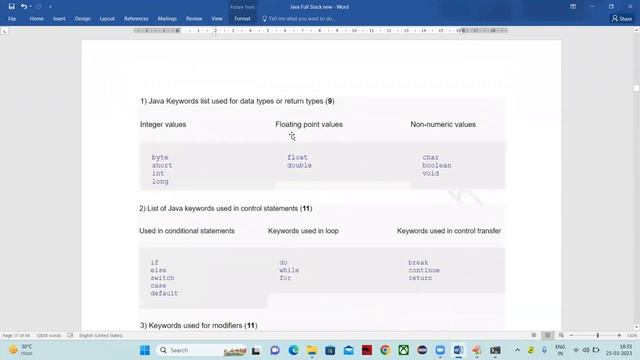Click the zoom percentage level
This screenshot has width=640, height=360.
(x=632, y=336)
